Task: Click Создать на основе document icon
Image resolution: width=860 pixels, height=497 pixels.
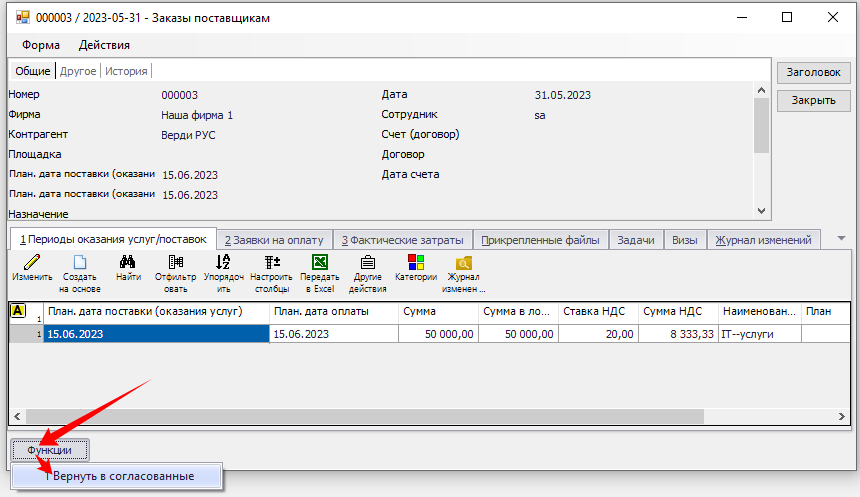Action: pyautogui.click(x=80, y=264)
